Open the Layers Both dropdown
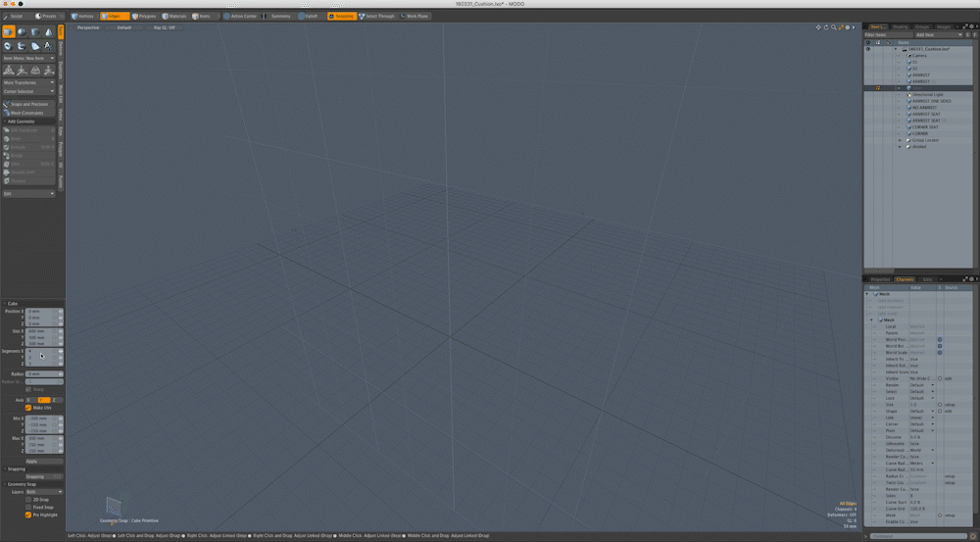The width and height of the screenshot is (980, 542). coord(44,492)
